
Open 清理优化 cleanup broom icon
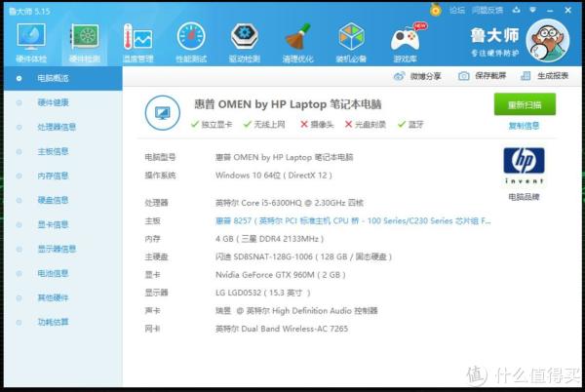[x=297, y=42]
